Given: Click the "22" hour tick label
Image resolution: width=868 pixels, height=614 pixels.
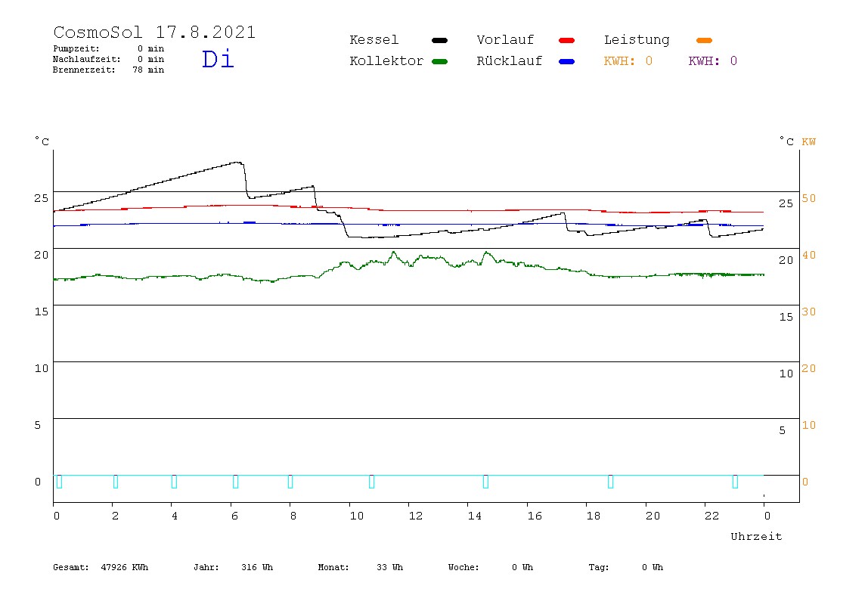Looking at the screenshot, I should pyautogui.click(x=712, y=516).
